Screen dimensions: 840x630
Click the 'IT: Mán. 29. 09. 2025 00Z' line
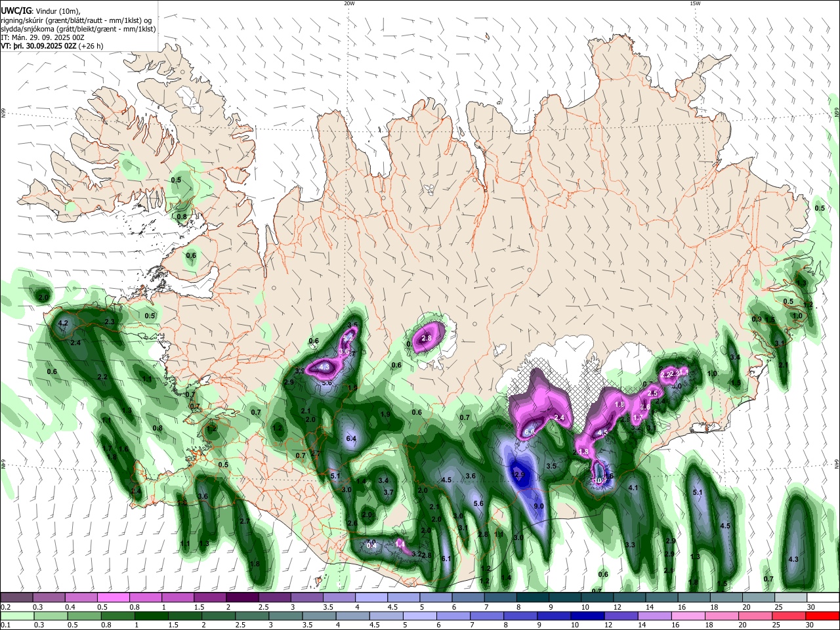pos(42,37)
